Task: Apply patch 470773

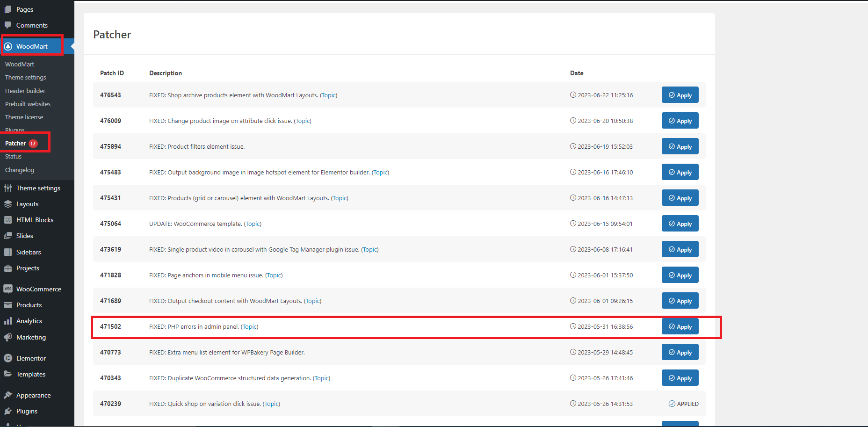Action: (x=680, y=352)
